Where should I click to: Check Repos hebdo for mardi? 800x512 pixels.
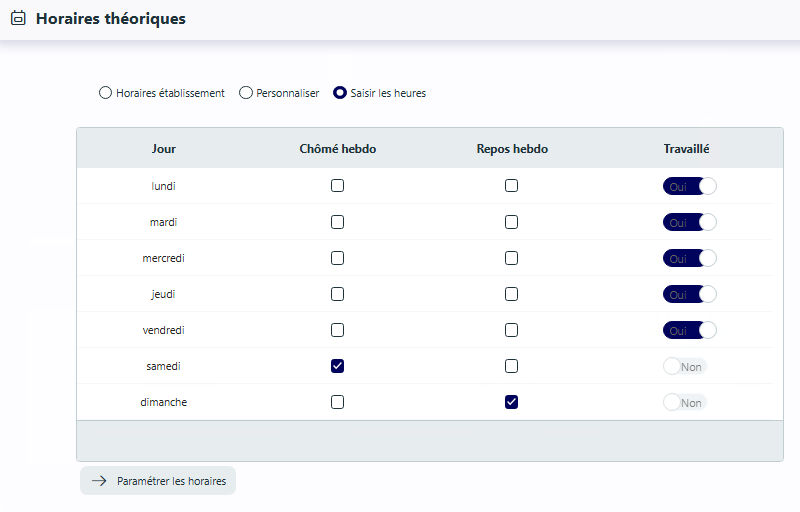pyautogui.click(x=511, y=222)
